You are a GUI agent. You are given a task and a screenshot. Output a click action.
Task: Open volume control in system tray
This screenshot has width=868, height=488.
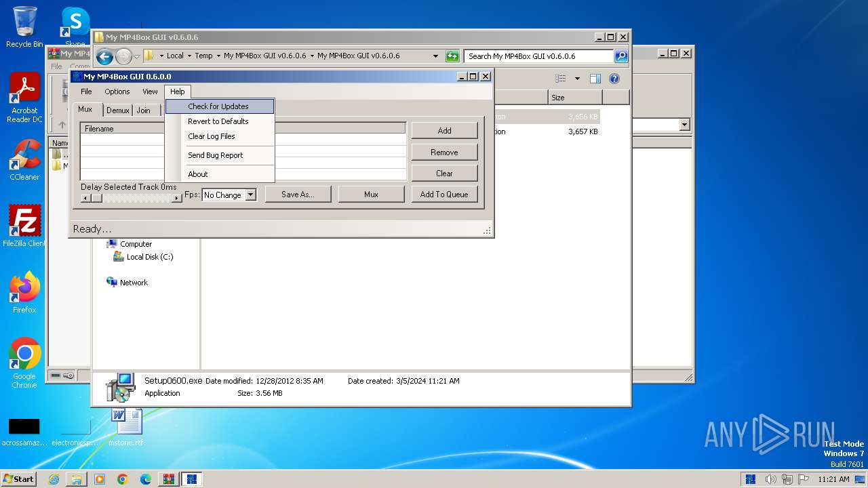tap(771, 479)
